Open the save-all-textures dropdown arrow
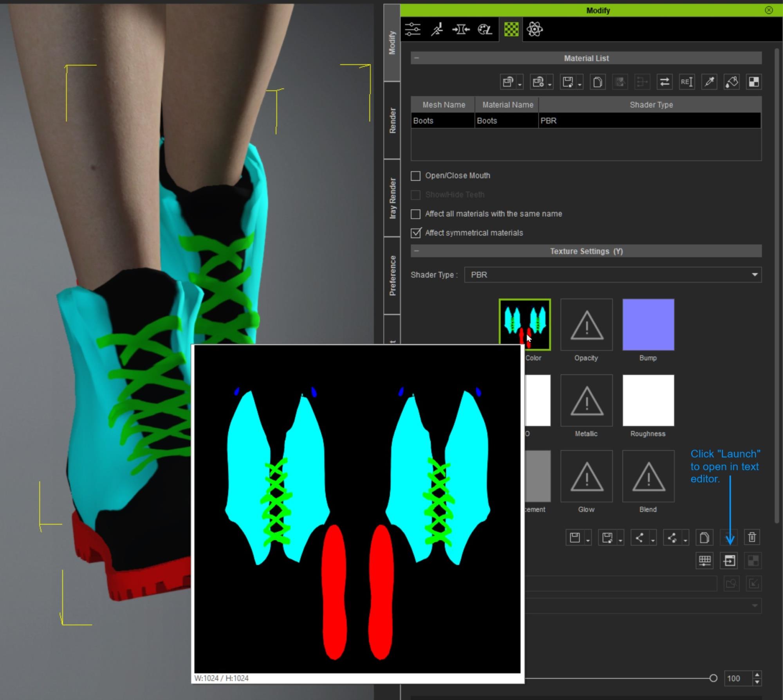Viewport: 783px width, 700px height. [x=620, y=540]
